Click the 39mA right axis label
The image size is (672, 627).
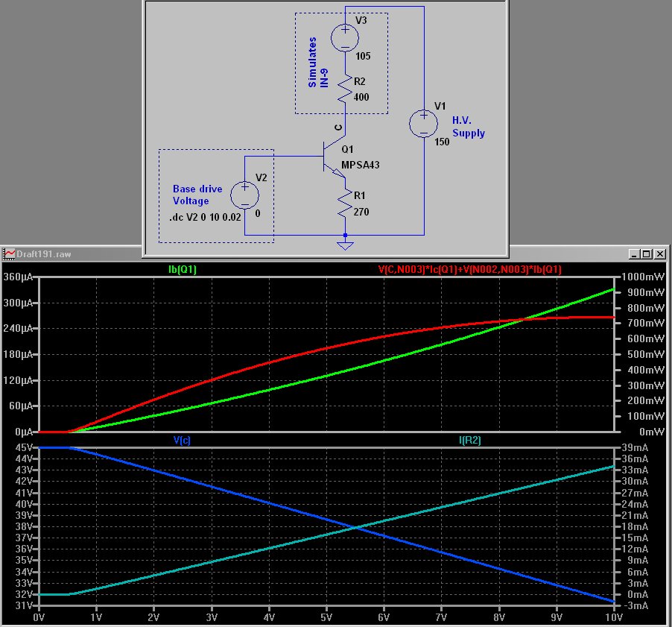point(635,447)
